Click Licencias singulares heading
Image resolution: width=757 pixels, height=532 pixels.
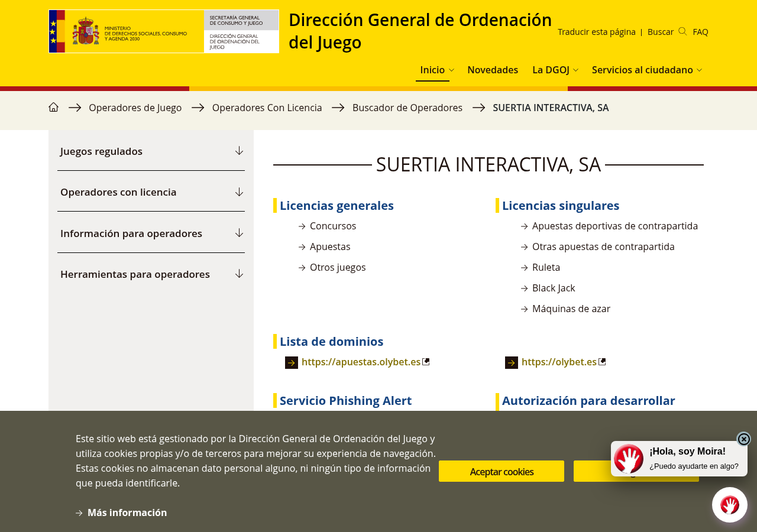click(x=561, y=206)
